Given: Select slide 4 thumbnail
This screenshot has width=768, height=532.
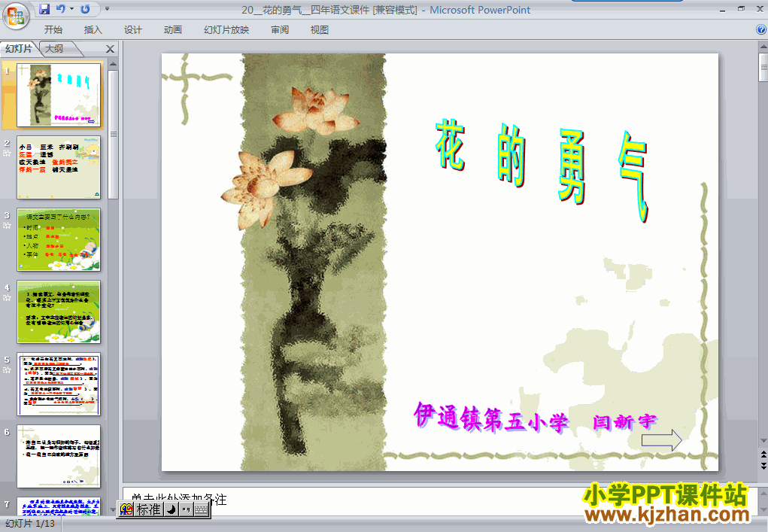Looking at the screenshot, I should [59, 312].
